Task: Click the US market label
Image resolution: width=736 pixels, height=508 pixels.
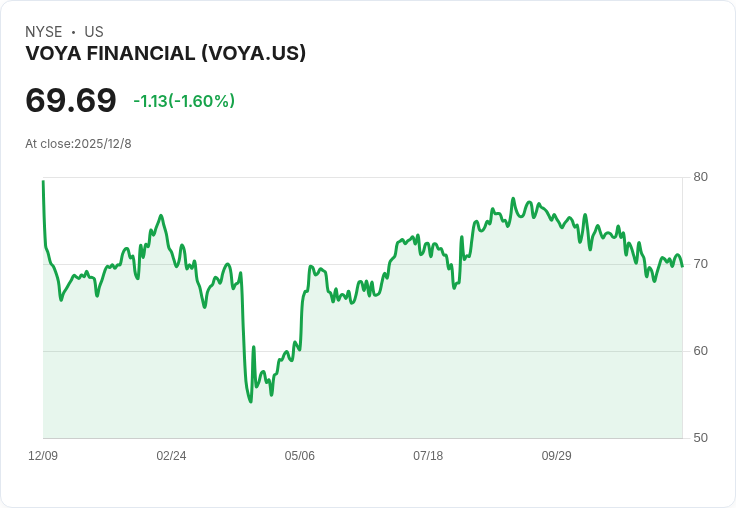Action: click(x=94, y=32)
